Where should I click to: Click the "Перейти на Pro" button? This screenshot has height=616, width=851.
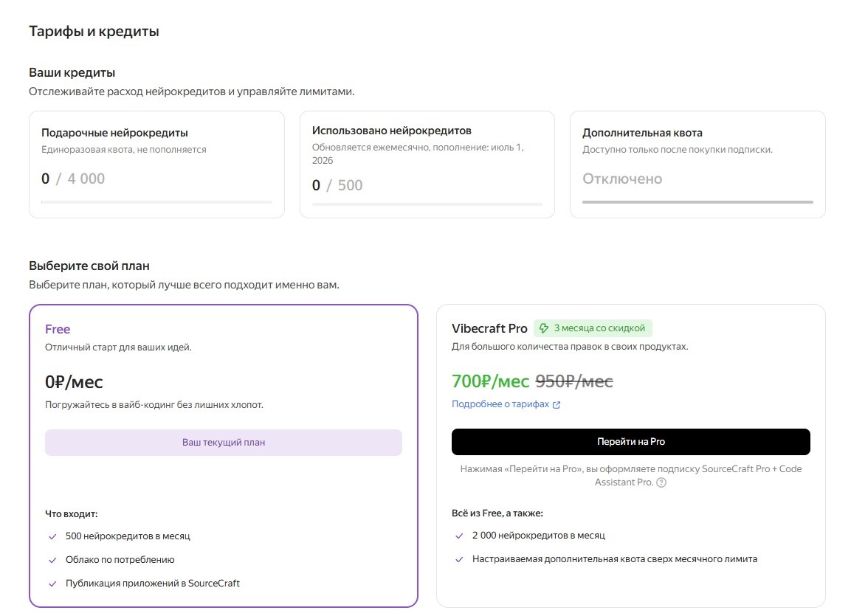pyautogui.click(x=630, y=442)
